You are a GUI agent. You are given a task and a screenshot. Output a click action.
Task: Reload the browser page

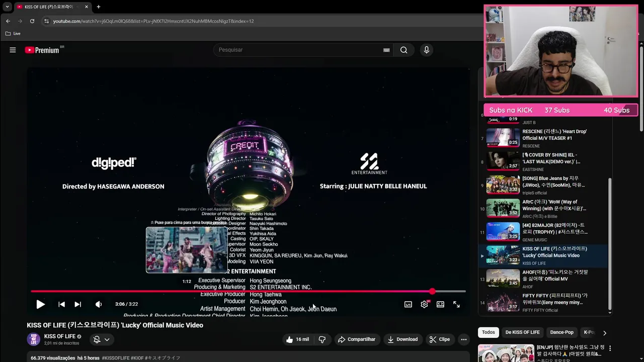coord(32,21)
